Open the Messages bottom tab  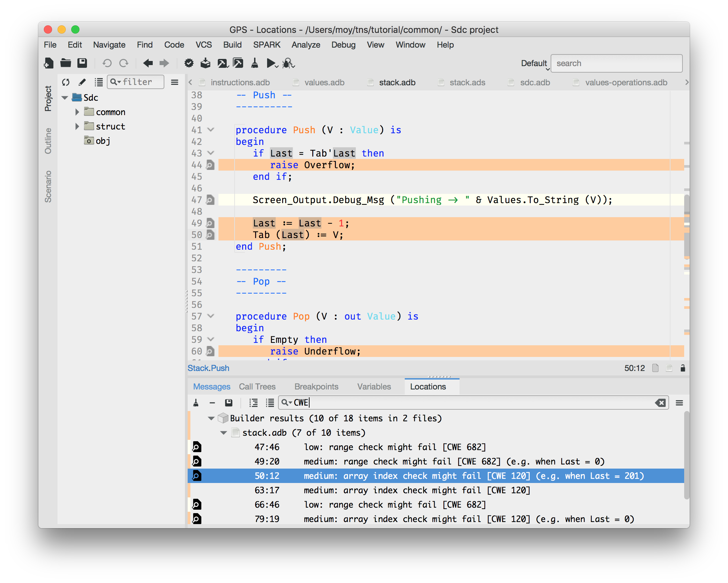(x=212, y=387)
